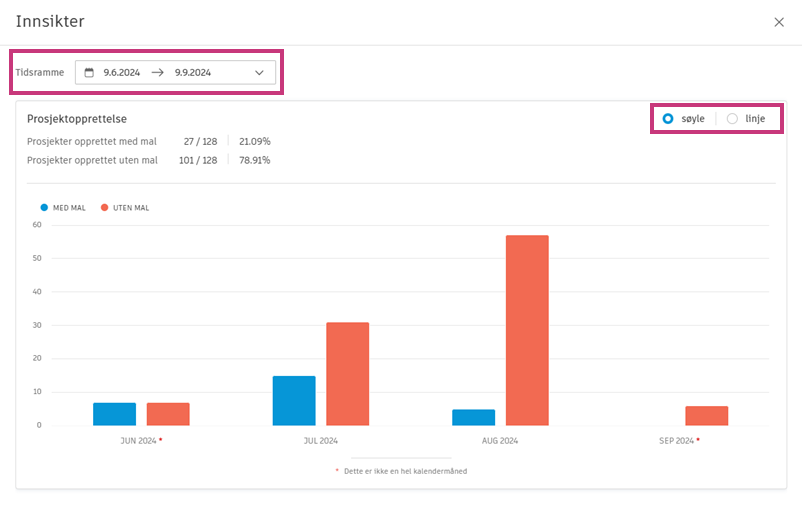Viewport: 802px width, 516px height.
Task: Click the red JUL 2024 bar
Action: click(348, 374)
